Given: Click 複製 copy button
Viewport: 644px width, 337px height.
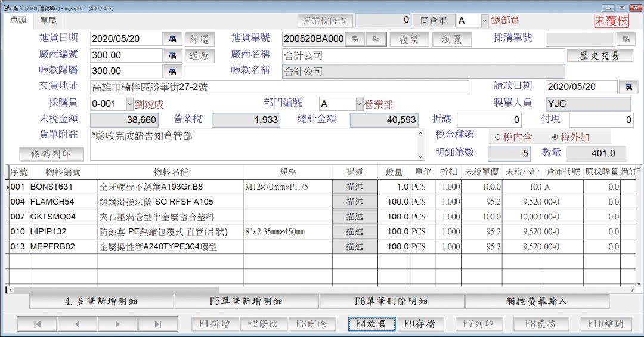Looking at the screenshot, I should [409, 39].
